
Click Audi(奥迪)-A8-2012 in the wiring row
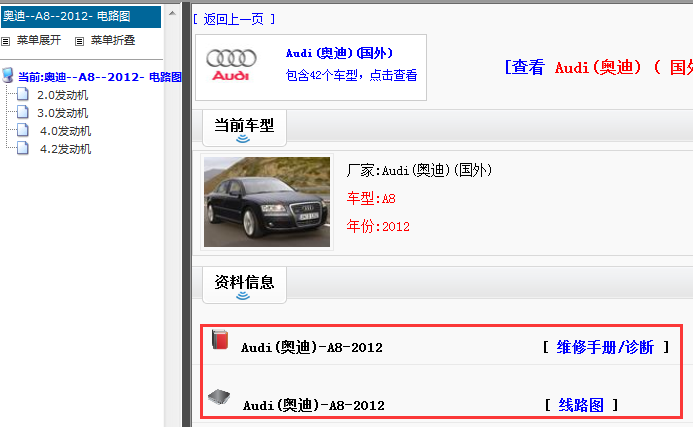[313, 405]
